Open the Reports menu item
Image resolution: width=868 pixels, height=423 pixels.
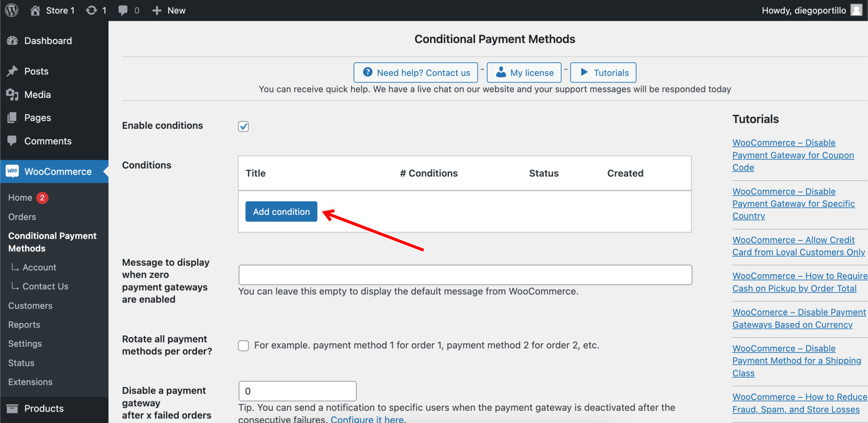24,324
